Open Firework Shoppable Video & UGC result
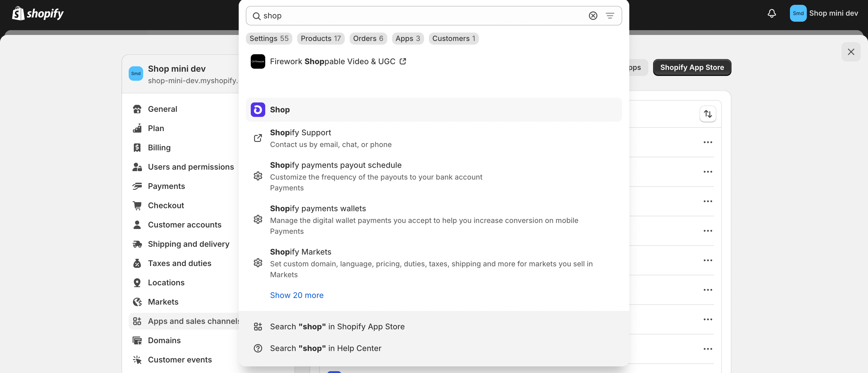This screenshot has width=868, height=373. pos(434,62)
